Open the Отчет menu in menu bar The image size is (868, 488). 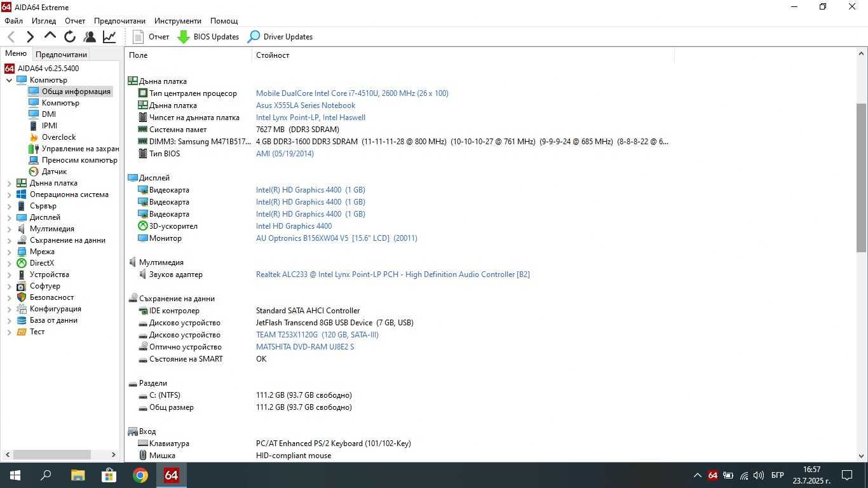point(75,21)
